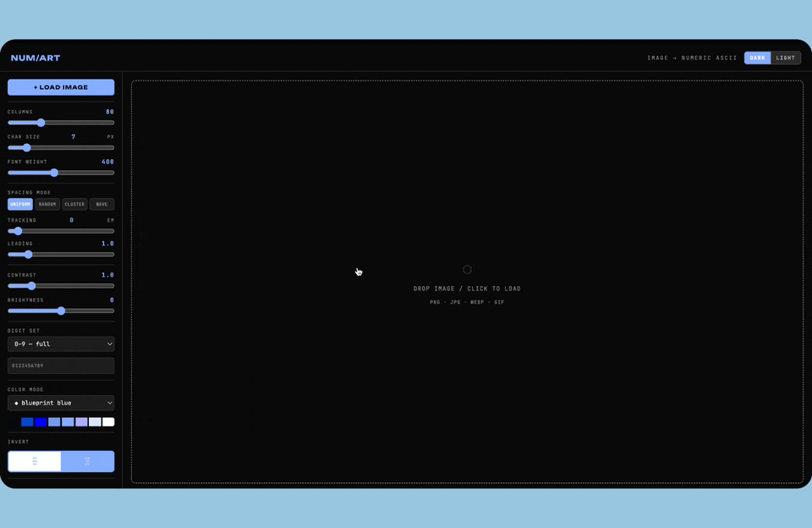Click 'IMAGE → NUMERIC ASCII' header text

coord(692,58)
